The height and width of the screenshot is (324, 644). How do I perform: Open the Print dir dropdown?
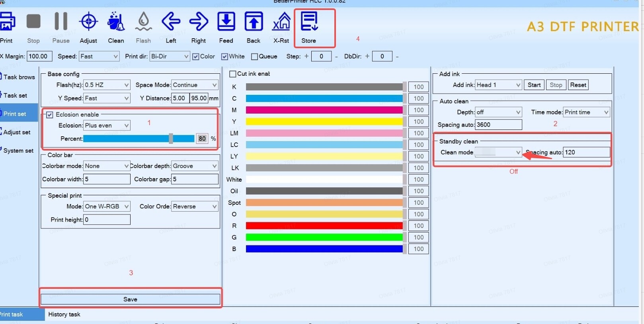(x=170, y=57)
